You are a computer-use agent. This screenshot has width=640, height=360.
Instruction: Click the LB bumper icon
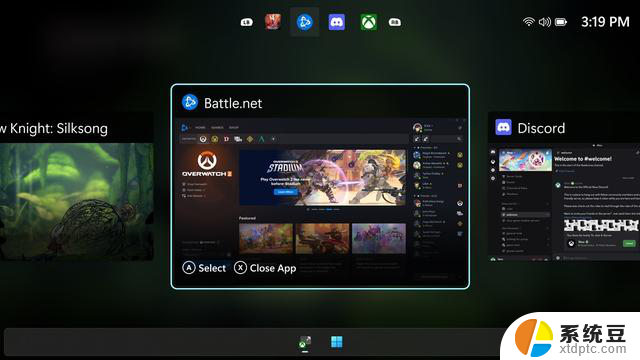pyautogui.click(x=246, y=22)
